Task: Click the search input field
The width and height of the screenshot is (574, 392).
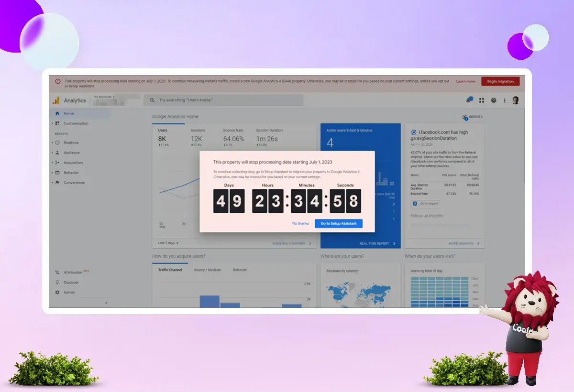Action: 224,100
